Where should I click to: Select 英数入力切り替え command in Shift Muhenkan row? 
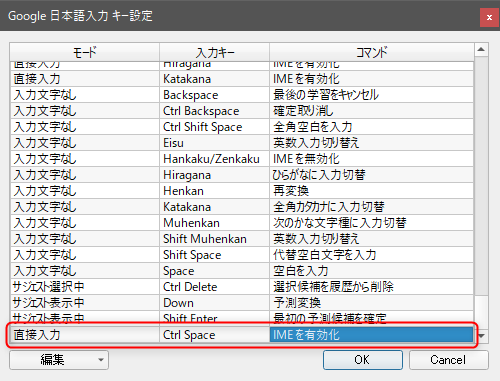click(371, 239)
